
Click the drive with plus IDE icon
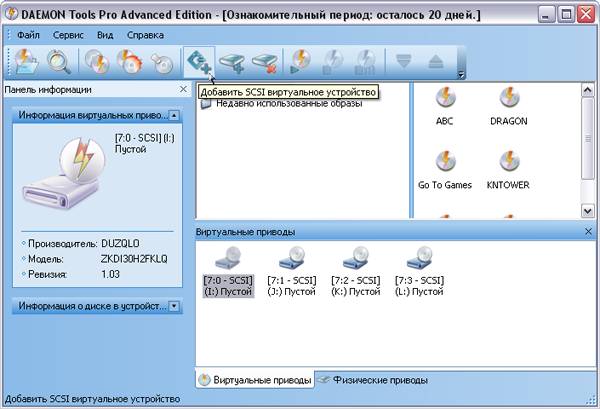tap(232, 63)
